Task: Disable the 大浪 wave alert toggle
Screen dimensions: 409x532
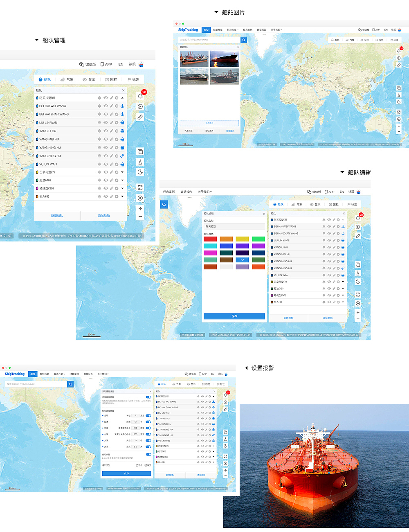Action: (148, 446)
